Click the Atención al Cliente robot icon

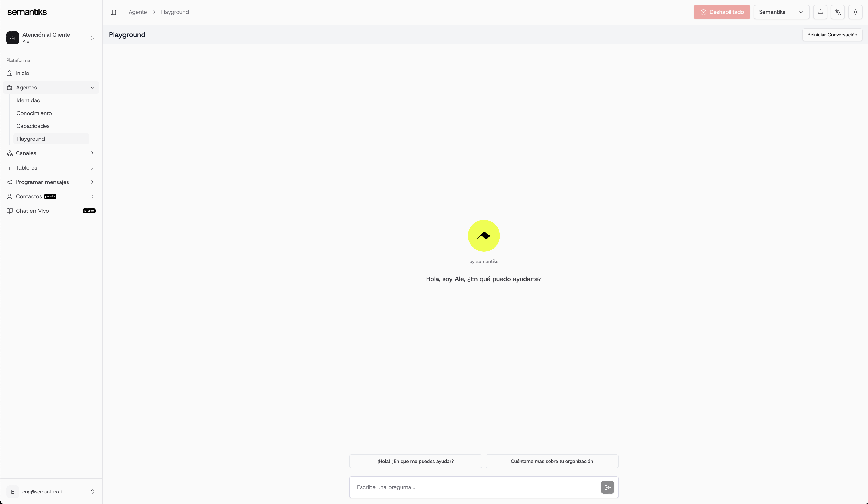13,38
